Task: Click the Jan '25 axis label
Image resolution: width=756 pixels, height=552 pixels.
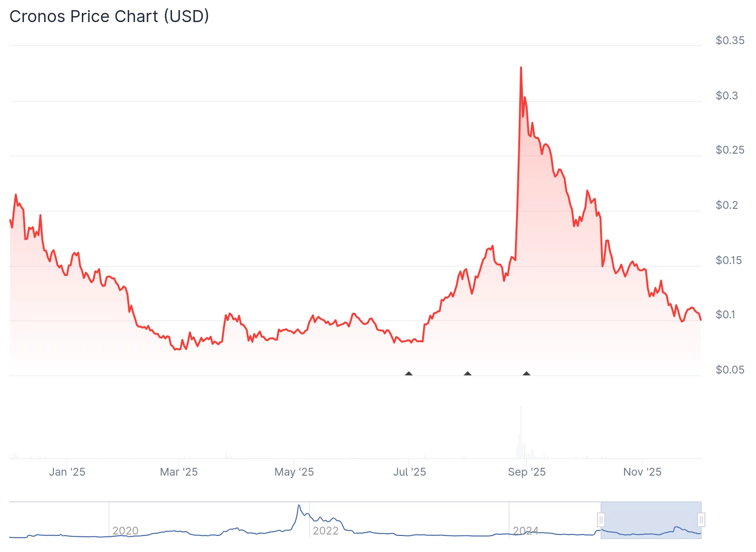Action: pos(67,472)
